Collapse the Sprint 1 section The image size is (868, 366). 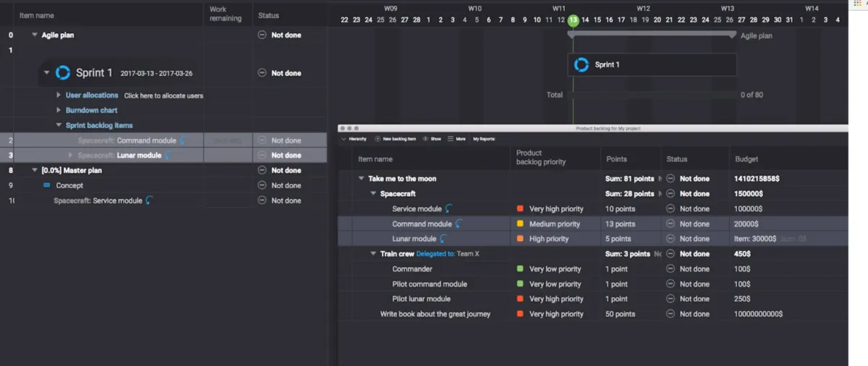[x=46, y=73]
